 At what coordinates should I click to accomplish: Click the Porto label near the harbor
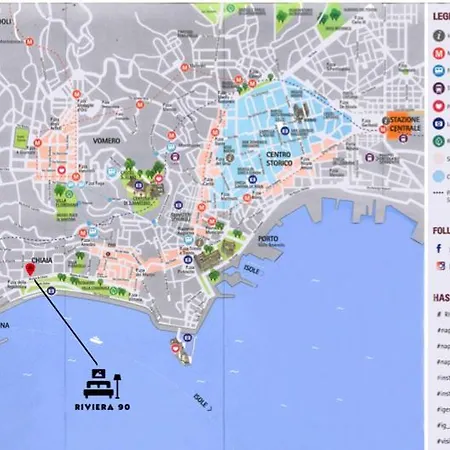[268, 239]
